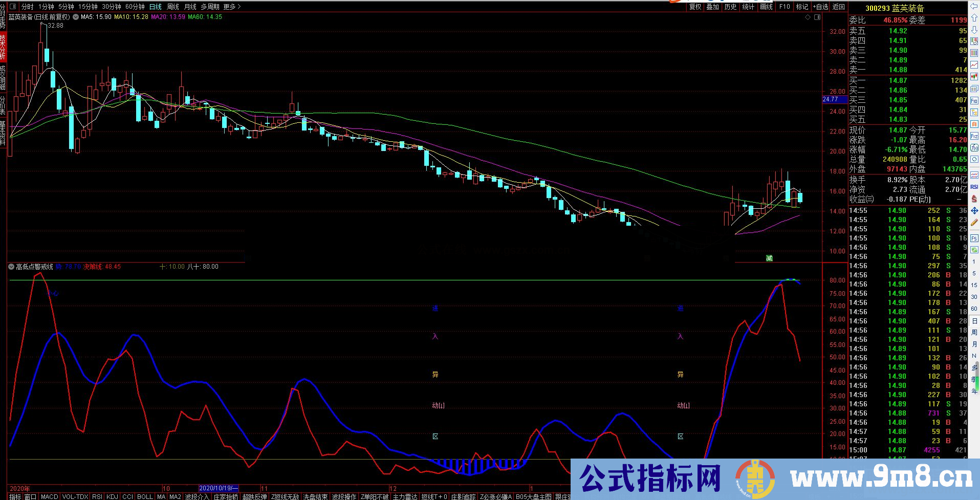The width and height of the screenshot is (980, 500).
Task: Collapse the 高低点警戒线 indicator panel
Action: [x=10, y=267]
